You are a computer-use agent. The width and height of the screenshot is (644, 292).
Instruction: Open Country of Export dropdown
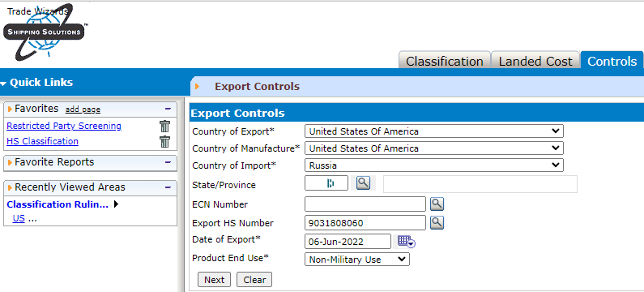coord(434,131)
